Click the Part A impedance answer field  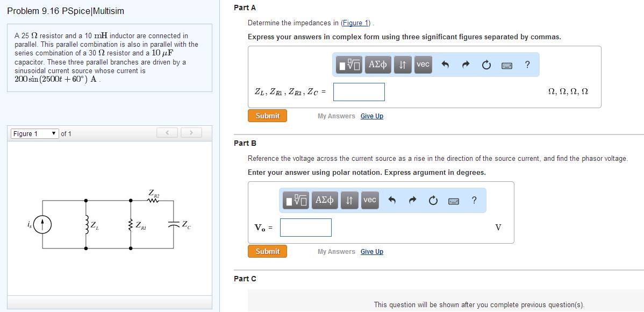pyautogui.click(x=359, y=92)
